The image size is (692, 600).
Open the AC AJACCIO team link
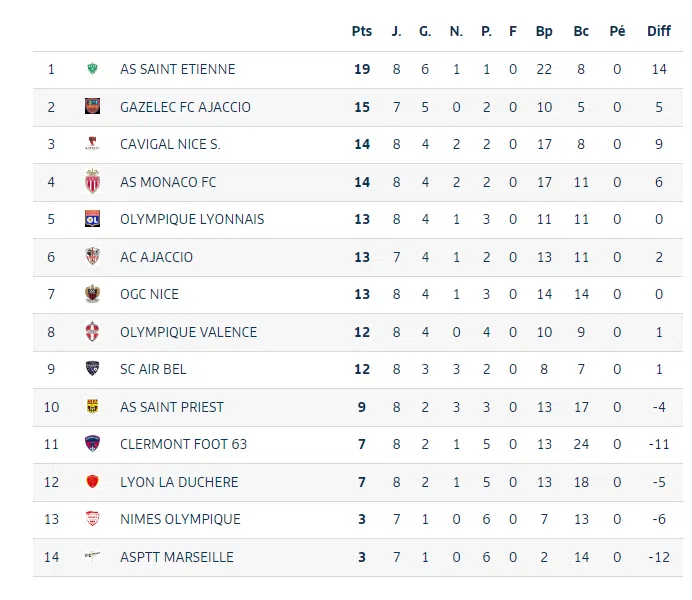[x=156, y=257]
